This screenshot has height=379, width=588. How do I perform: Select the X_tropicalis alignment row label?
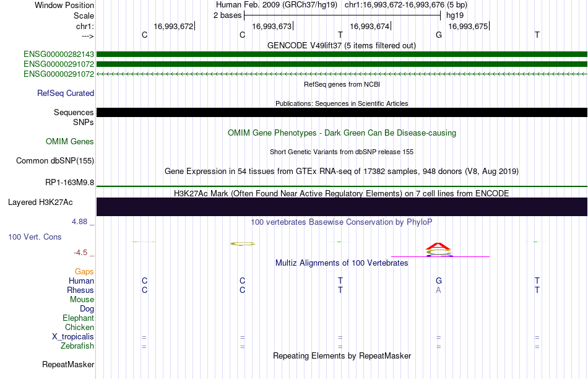click(x=73, y=337)
